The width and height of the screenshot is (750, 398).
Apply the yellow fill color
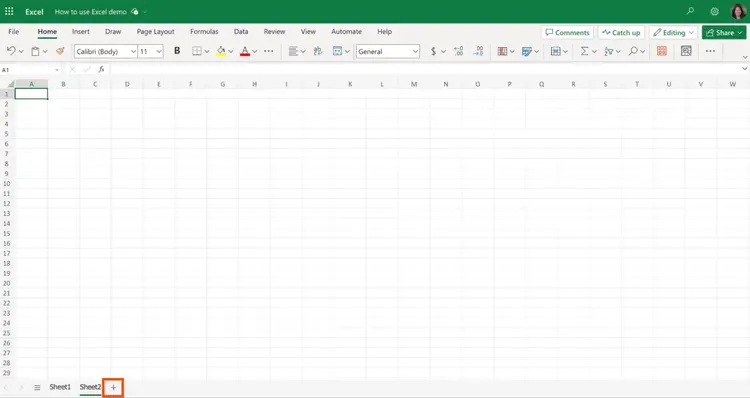pos(221,51)
